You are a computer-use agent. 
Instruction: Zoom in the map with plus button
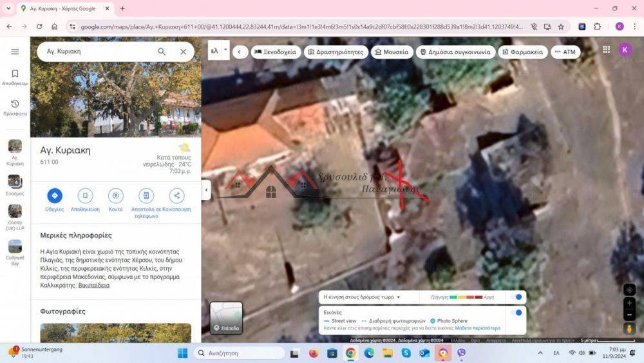point(629,303)
